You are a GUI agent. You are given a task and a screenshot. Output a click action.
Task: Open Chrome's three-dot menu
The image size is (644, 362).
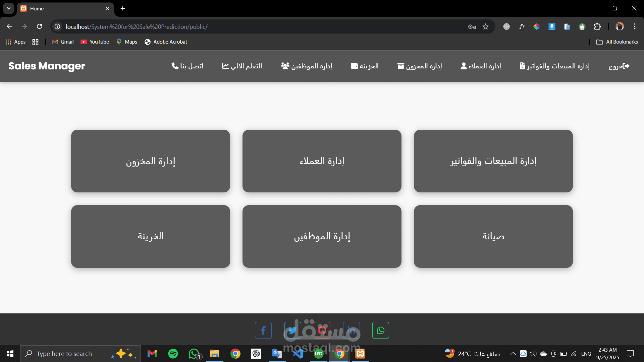pyautogui.click(x=635, y=26)
